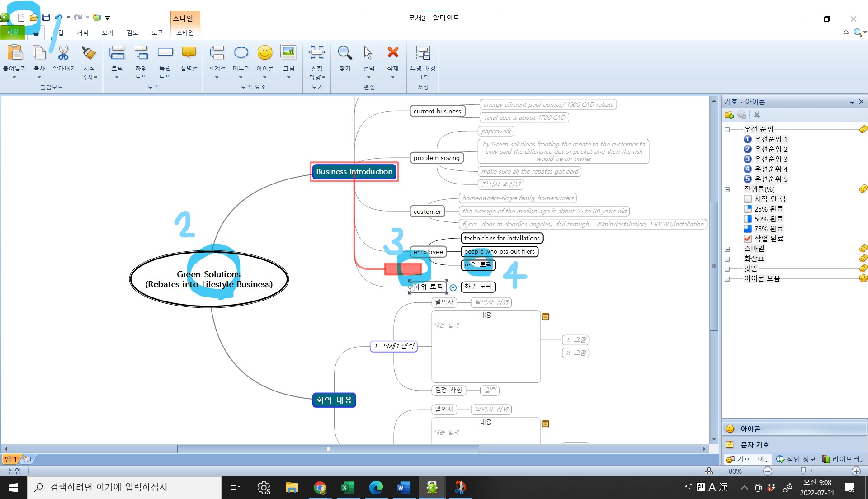Click the Redo arrow in quick access toolbar
The image size is (868, 499).
(78, 17)
